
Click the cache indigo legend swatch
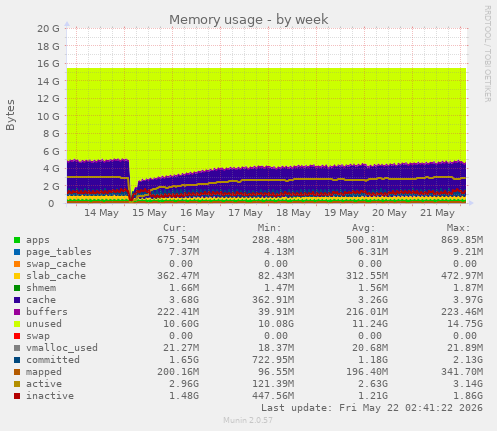[x=17, y=300]
